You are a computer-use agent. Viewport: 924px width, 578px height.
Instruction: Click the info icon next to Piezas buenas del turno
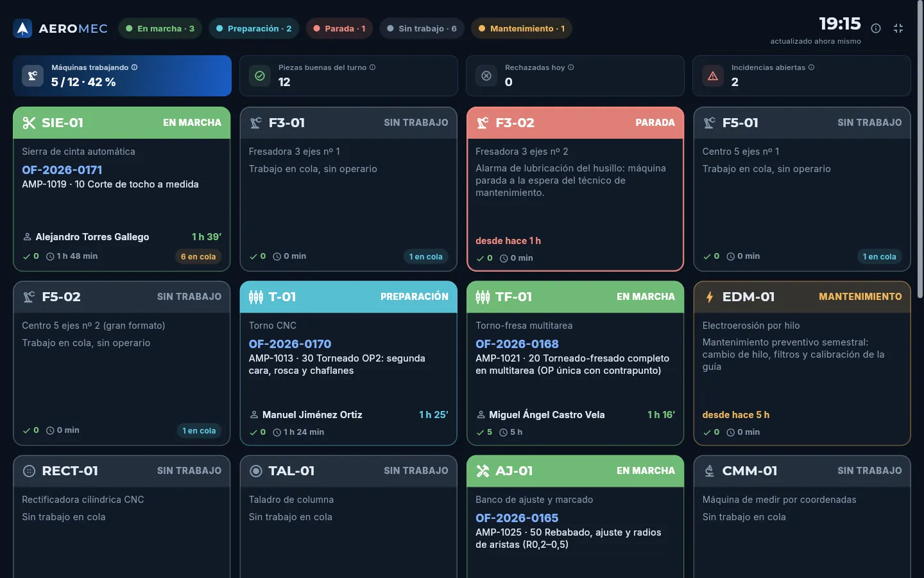372,67
